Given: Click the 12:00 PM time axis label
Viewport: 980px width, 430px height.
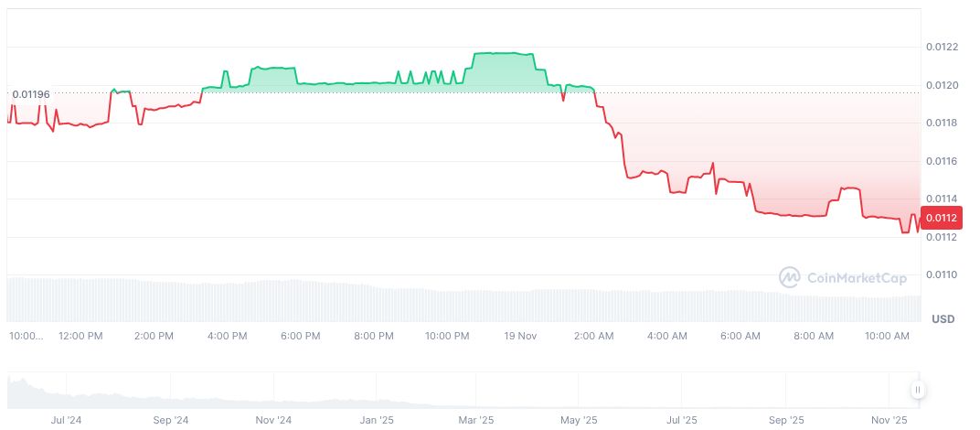Looking at the screenshot, I should [x=80, y=336].
